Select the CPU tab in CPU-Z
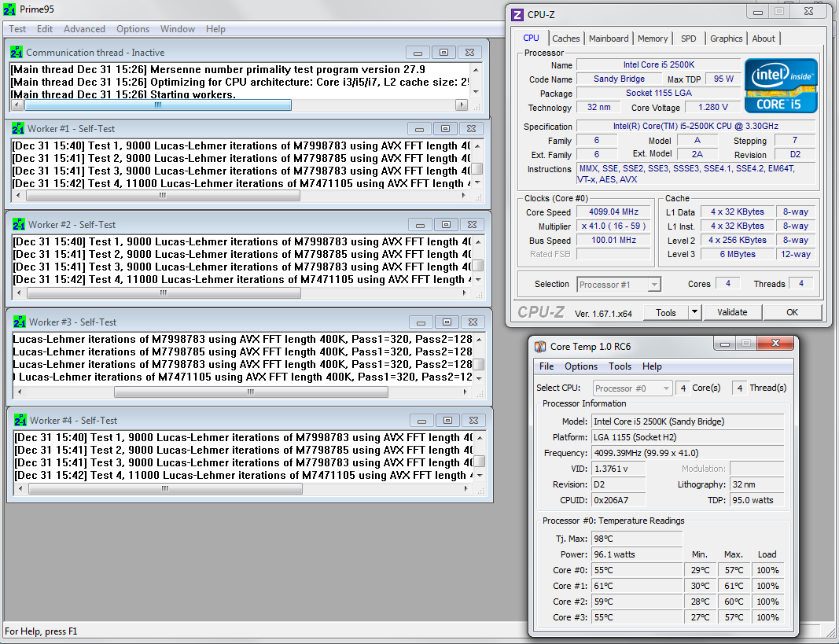The image size is (839, 644). click(531, 38)
